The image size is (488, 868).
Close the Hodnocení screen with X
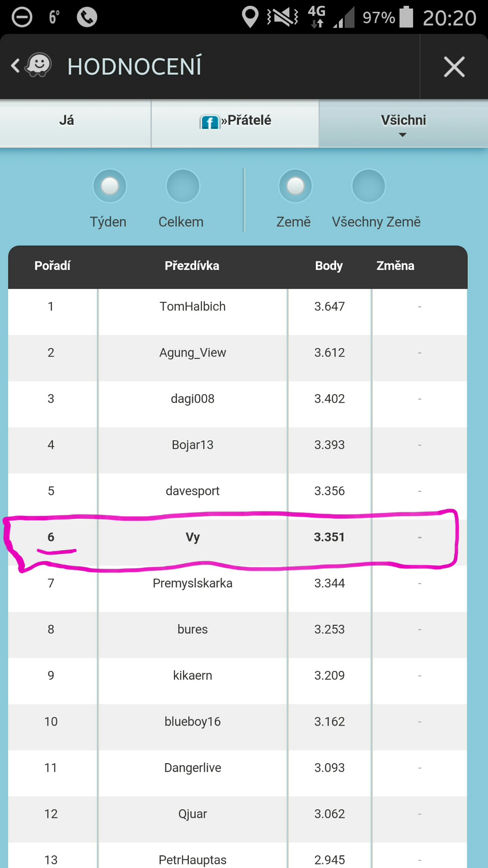[x=454, y=67]
